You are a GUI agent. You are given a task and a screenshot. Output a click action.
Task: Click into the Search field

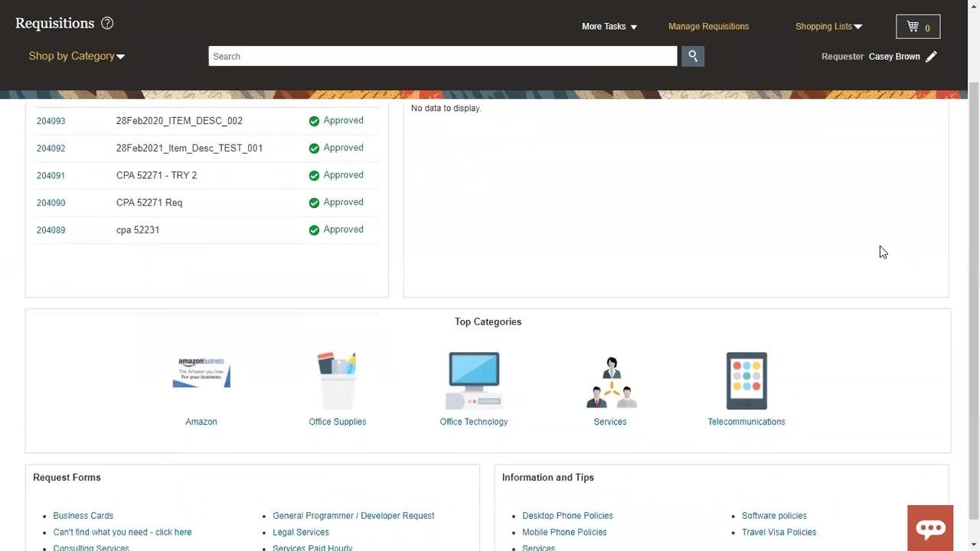[x=443, y=56]
